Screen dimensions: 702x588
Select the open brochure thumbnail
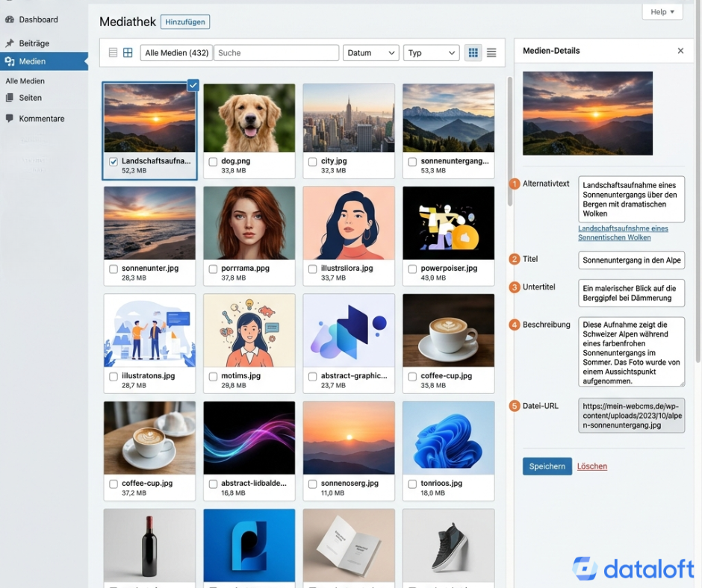pos(349,545)
